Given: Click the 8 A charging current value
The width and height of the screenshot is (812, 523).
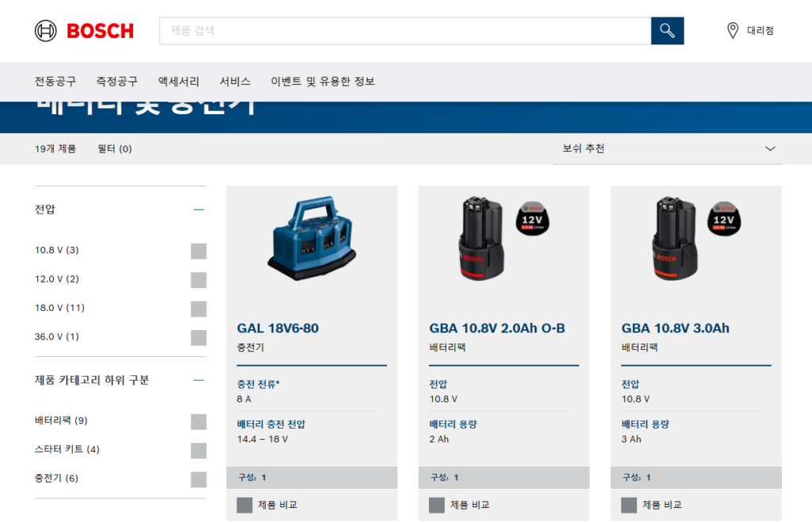Looking at the screenshot, I should coord(244,399).
